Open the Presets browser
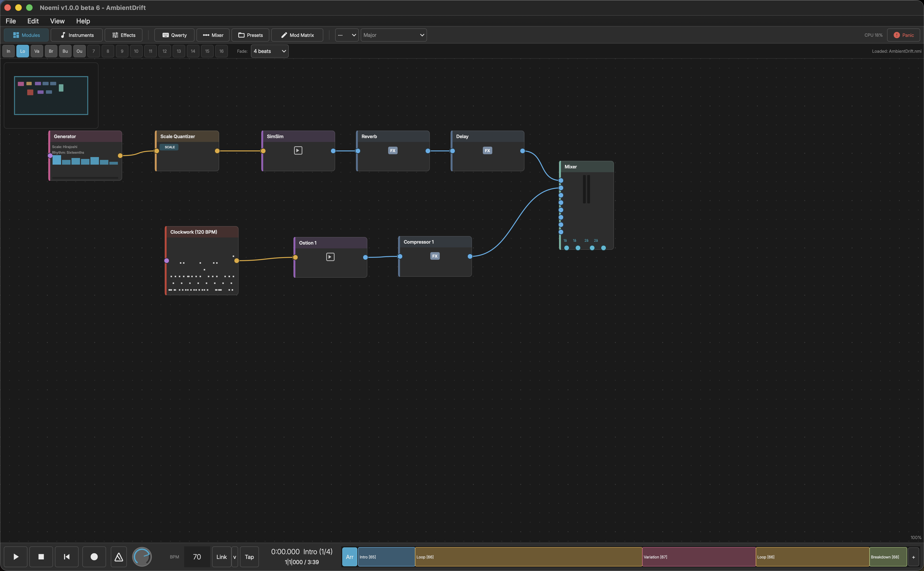Image resolution: width=924 pixels, height=571 pixels. point(250,35)
